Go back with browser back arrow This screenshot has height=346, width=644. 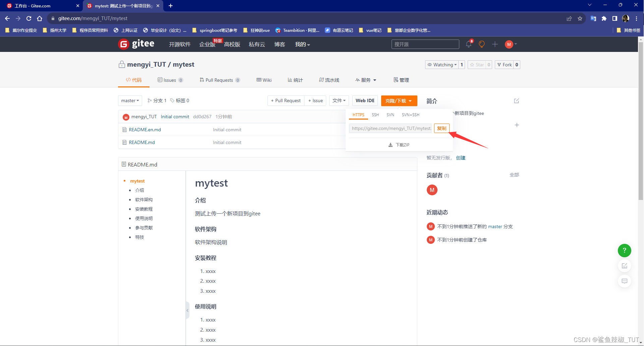(7, 18)
